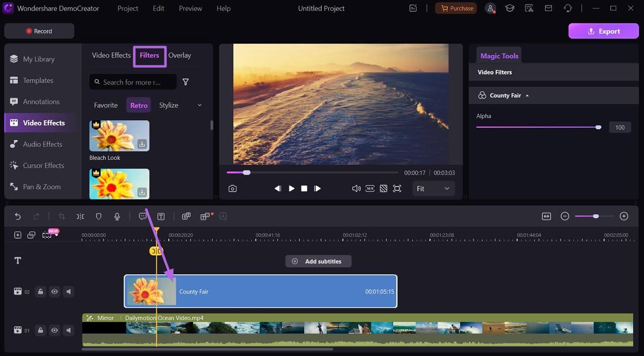Open the user account icon
The image size is (644, 356).
coord(490,8)
